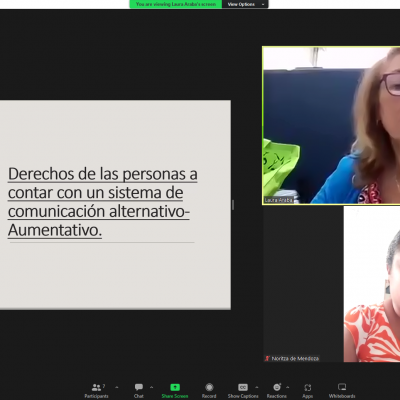The width and height of the screenshot is (400, 400).
Task: Open the View Options dropdown
Action: pos(245,4)
